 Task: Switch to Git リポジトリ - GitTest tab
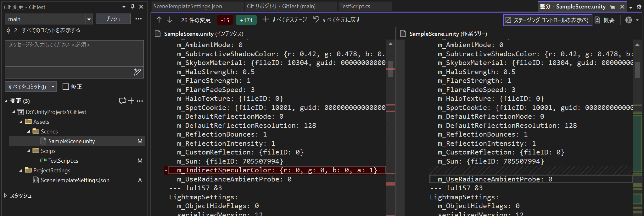click(291, 6)
